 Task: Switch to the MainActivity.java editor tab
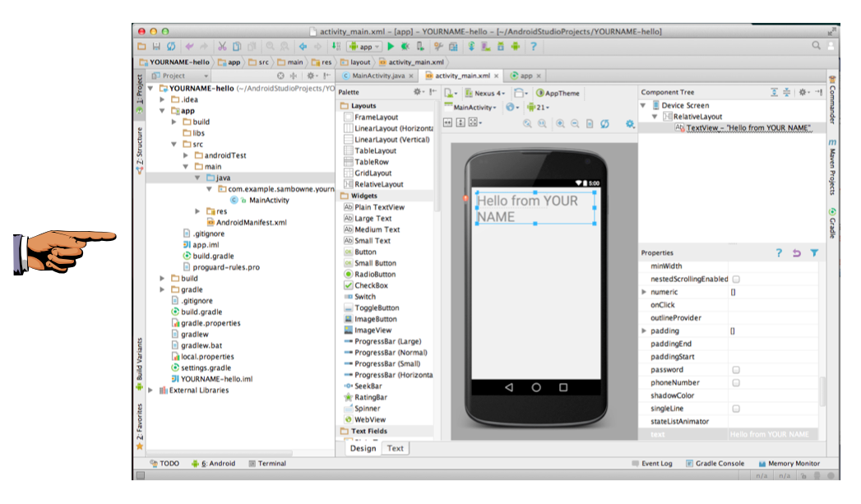pos(379,76)
